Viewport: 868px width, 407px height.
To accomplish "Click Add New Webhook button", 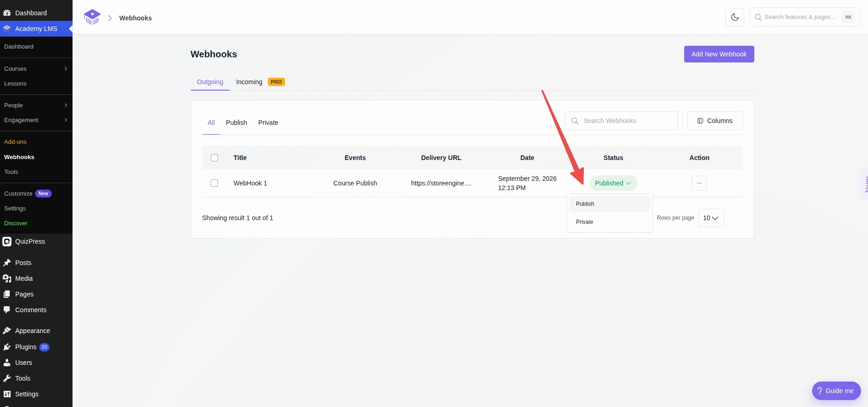I will (719, 54).
